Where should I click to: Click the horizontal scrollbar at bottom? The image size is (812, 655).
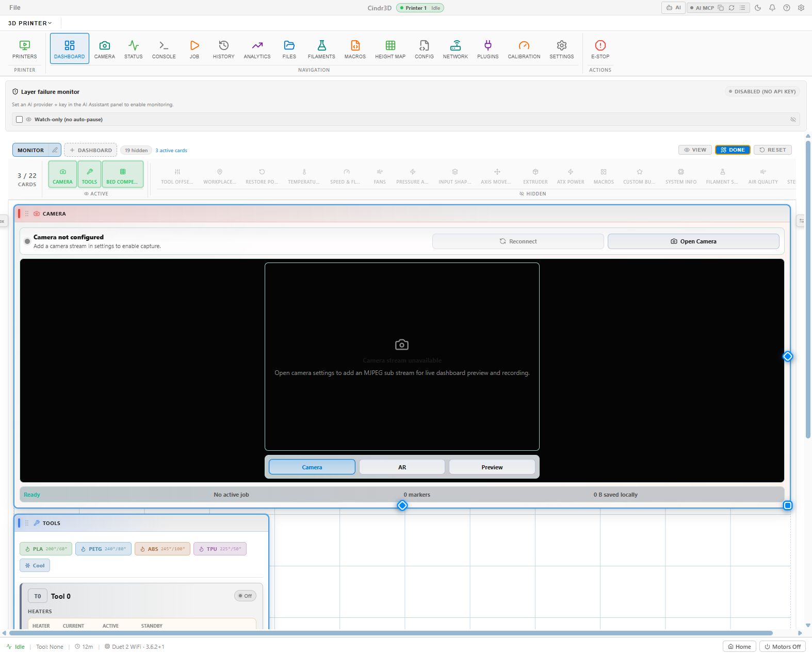391,633
